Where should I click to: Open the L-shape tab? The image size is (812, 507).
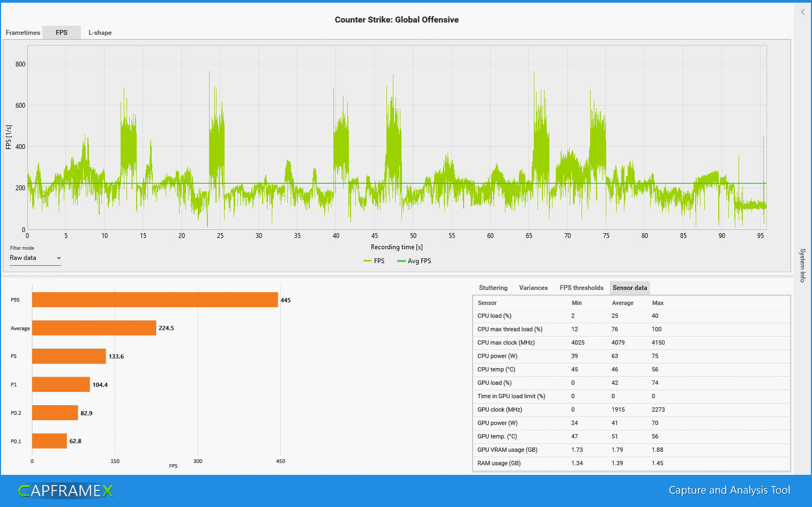coord(100,33)
